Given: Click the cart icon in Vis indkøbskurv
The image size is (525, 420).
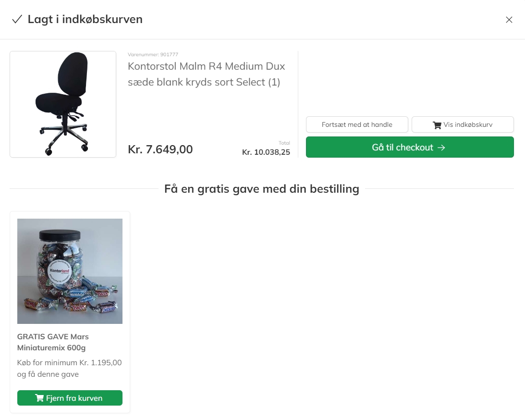Looking at the screenshot, I should tap(437, 125).
